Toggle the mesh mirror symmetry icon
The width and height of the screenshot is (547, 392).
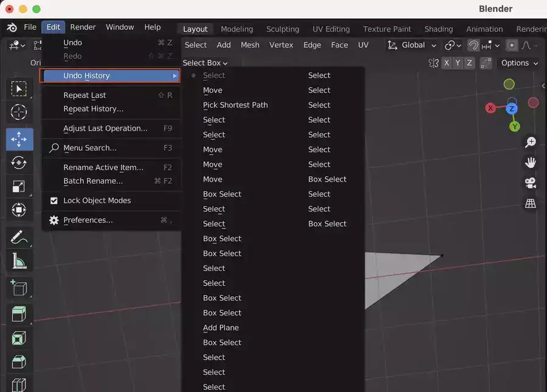point(433,63)
